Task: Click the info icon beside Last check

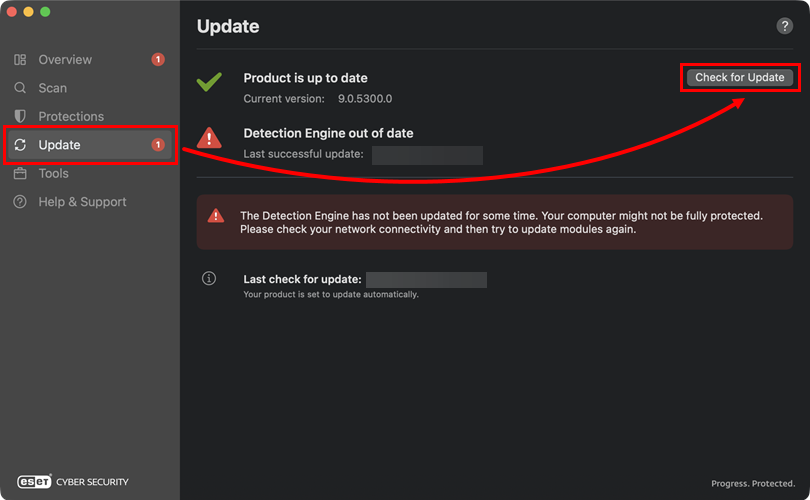Action: (209, 279)
